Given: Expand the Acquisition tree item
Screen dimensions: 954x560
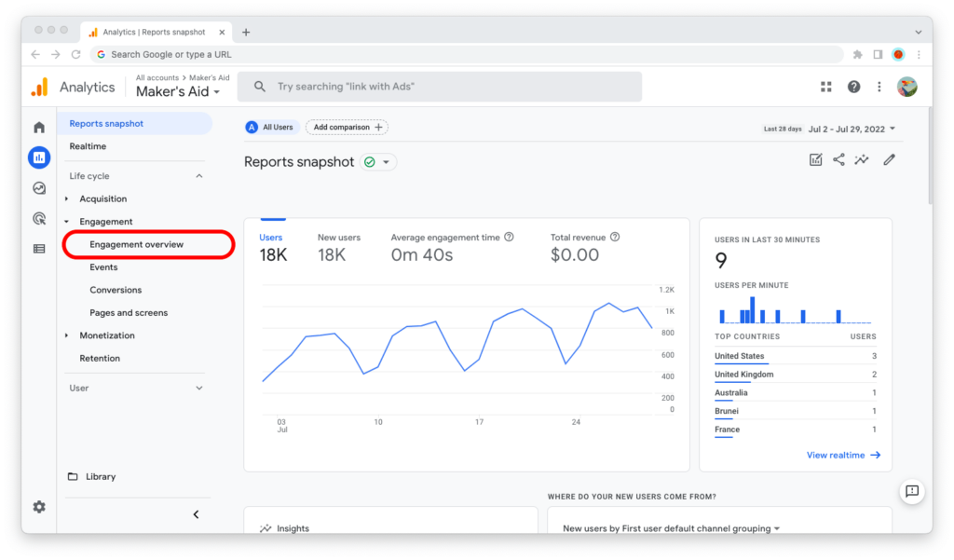Looking at the screenshot, I should (67, 199).
